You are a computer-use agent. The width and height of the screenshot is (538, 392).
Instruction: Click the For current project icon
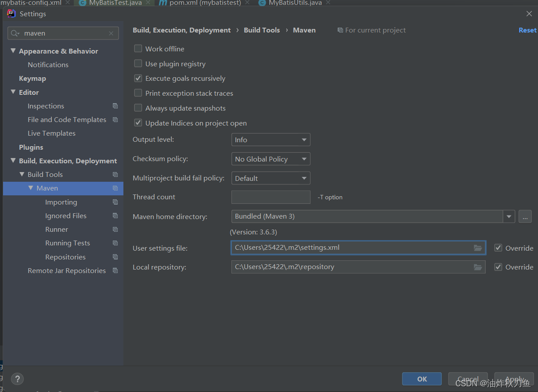[340, 30]
